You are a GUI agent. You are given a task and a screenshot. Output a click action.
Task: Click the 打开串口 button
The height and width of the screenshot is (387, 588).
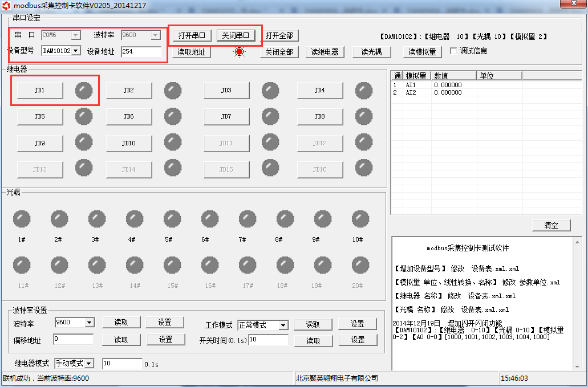(x=192, y=35)
